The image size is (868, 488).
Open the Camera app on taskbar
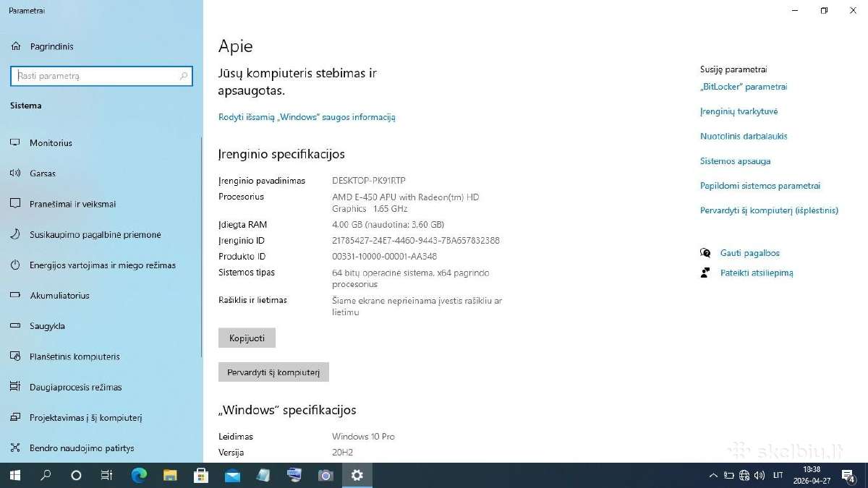tap(325, 475)
